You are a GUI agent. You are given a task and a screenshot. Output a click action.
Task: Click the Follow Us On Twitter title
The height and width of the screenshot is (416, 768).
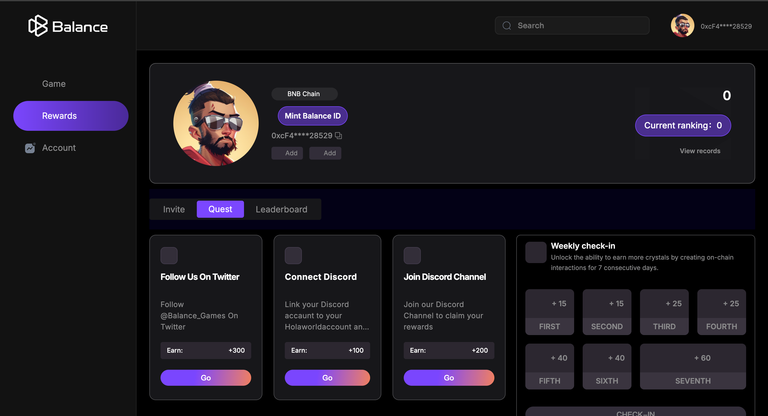coord(200,277)
